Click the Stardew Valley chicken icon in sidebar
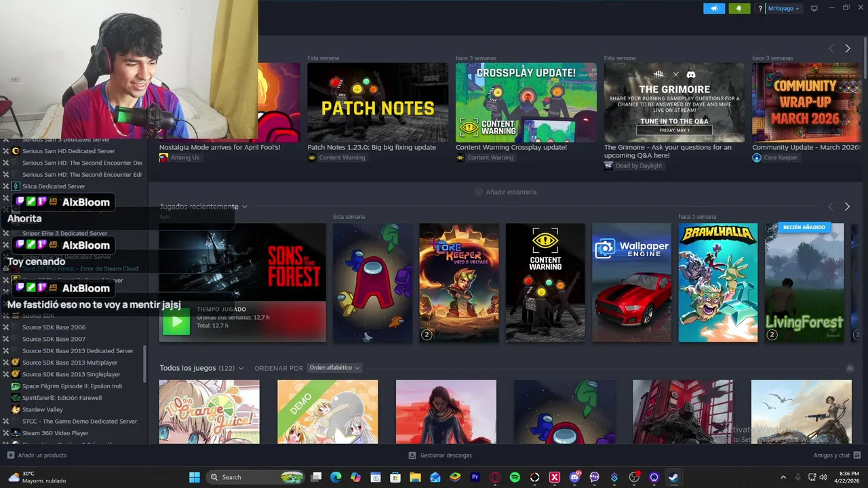868x488 pixels. 16,409
